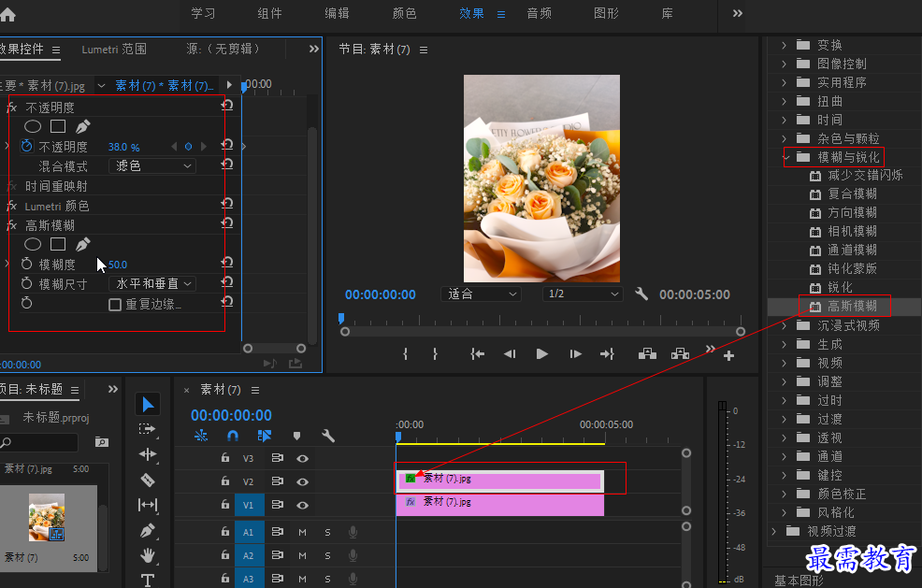Toggle nest sequence insert icon
The width and height of the screenshot is (922, 588).
pyautogui.click(x=201, y=436)
